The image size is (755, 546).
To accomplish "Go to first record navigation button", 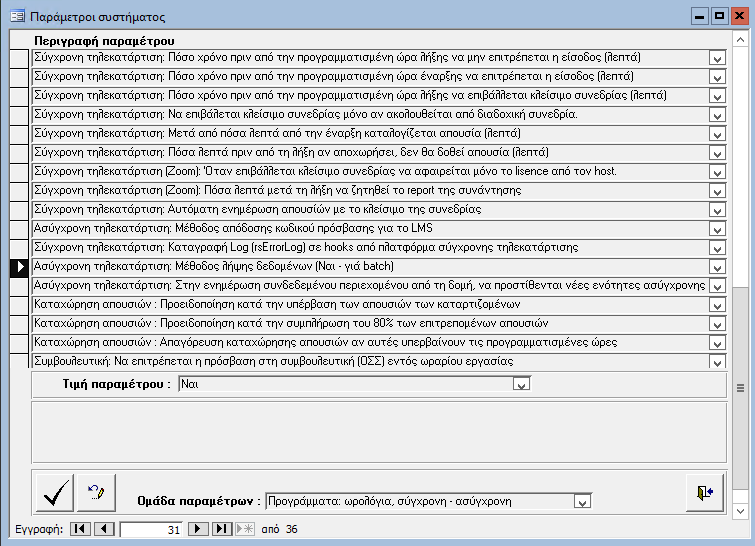I will (80, 528).
